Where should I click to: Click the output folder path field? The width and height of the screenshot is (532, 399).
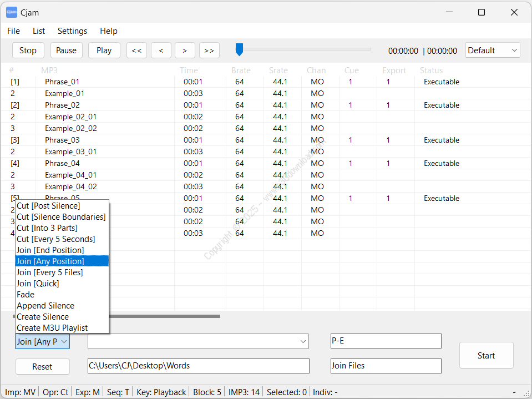(x=198, y=366)
